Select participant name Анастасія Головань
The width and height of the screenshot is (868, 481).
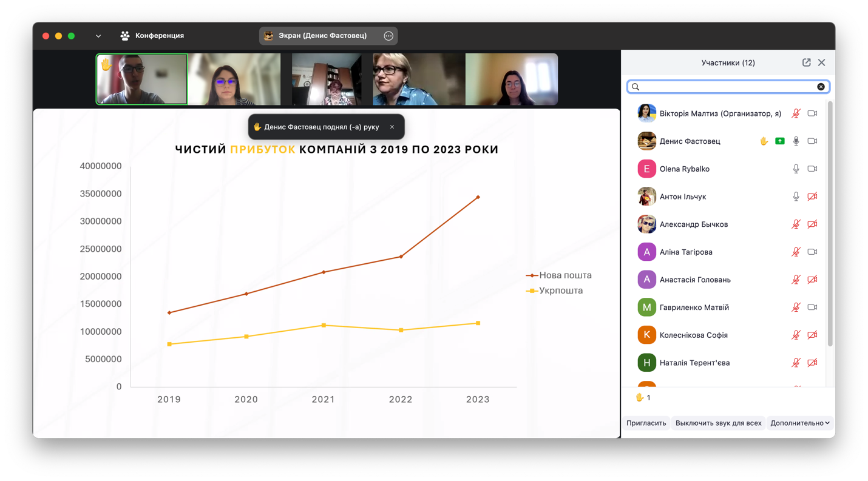click(695, 280)
